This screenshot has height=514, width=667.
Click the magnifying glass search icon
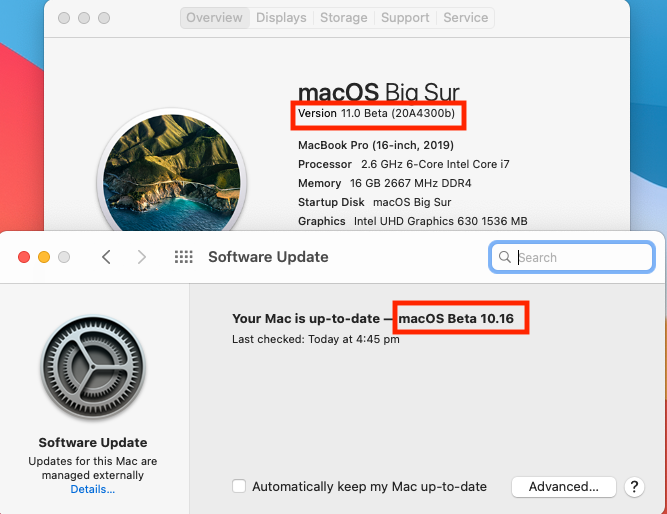coord(505,257)
